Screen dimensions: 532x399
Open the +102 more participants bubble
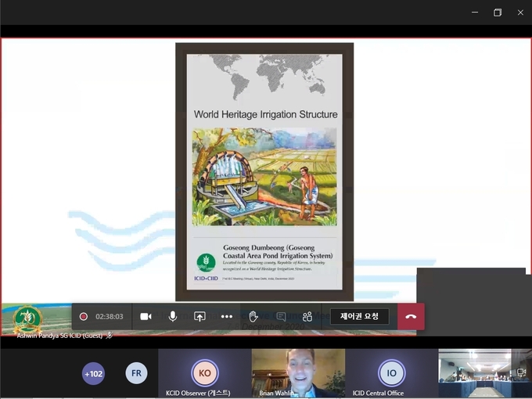tap(93, 373)
